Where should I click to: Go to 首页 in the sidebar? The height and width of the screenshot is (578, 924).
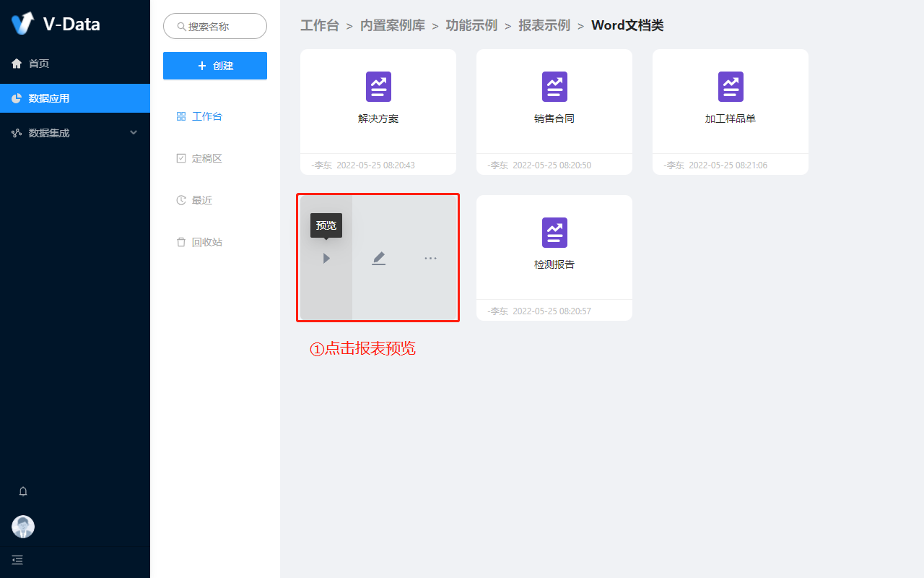click(x=39, y=64)
